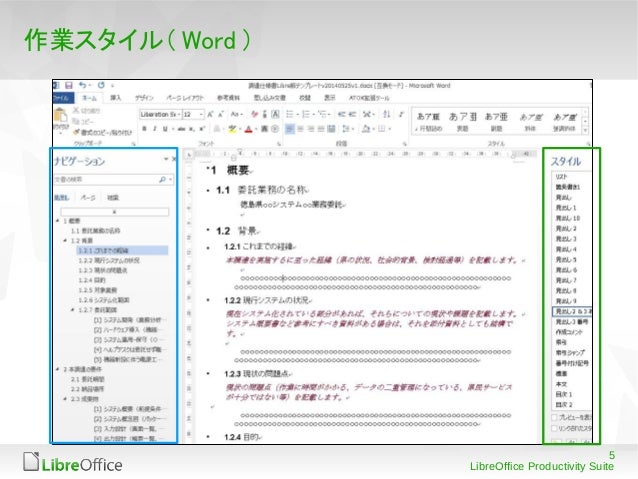Apply the 副題 style from gallery
The width and height of the screenshot is (638, 479).
(x=496, y=121)
